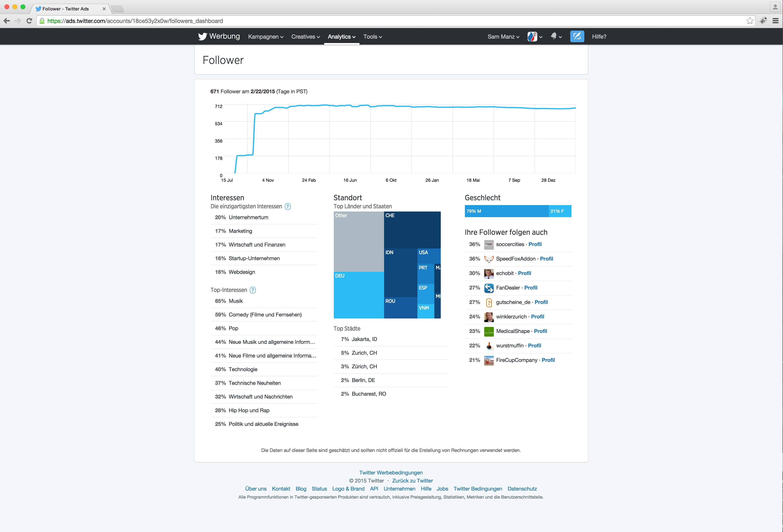Viewport: 783px width, 532px height.
Task: Click the Jakarta, ID city row
Action: (x=391, y=339)
